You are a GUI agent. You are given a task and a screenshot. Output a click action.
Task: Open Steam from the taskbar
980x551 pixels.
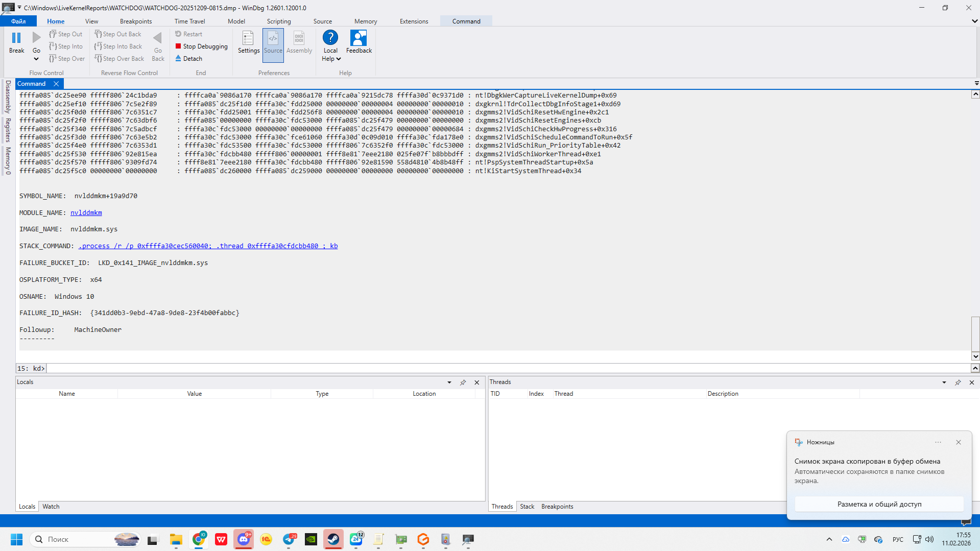pos(333,539)
